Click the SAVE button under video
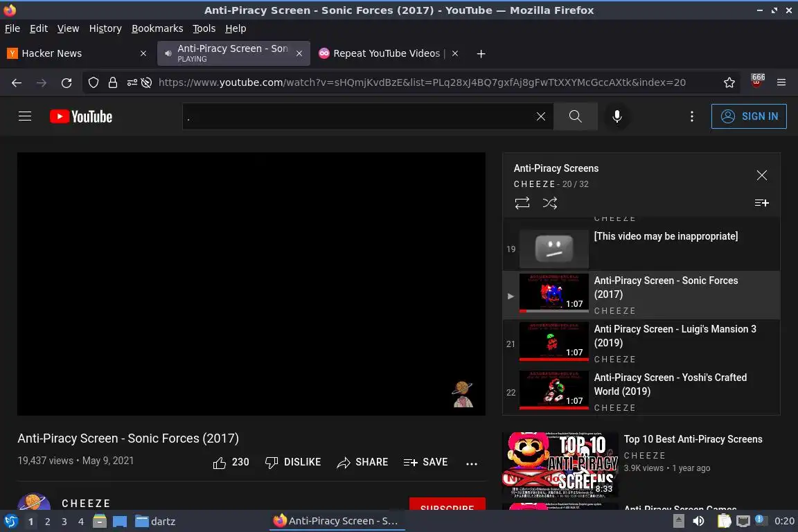 (x=425, y=462)
